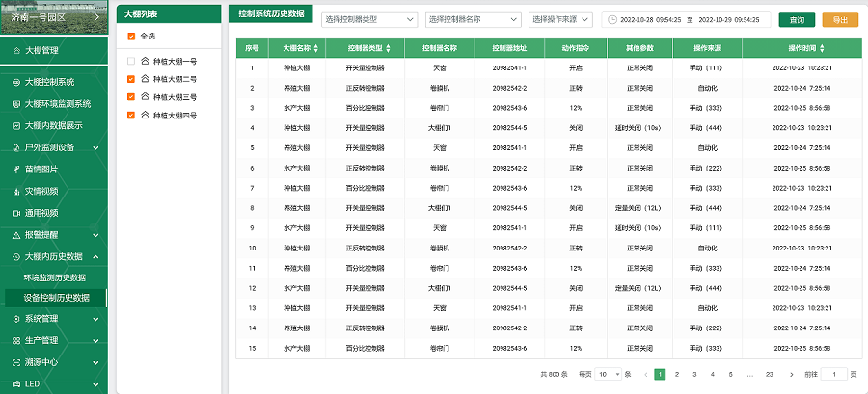Click the 前往 page number input
Viewport: 868px width, 394px height.
tap(833, 374)
